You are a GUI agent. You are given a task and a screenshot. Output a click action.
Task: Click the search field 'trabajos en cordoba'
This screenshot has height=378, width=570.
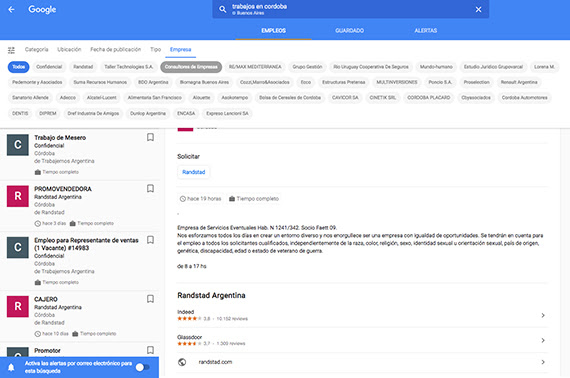click(350, 9)
